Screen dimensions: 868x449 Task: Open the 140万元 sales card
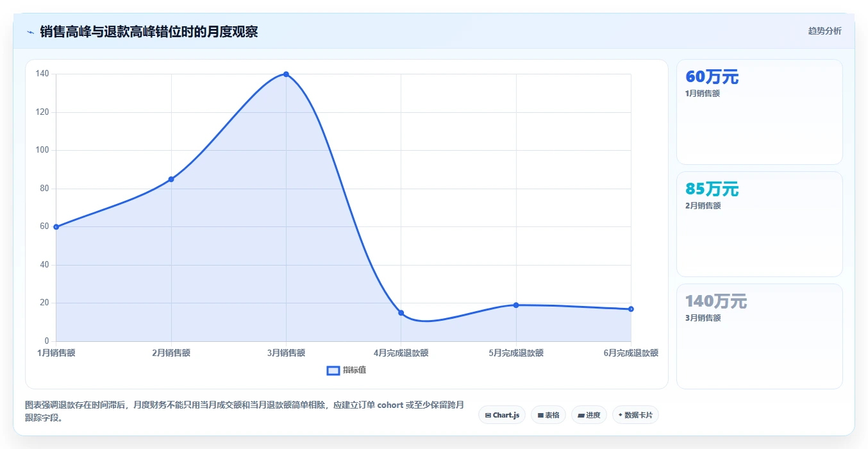click(760, 337)
